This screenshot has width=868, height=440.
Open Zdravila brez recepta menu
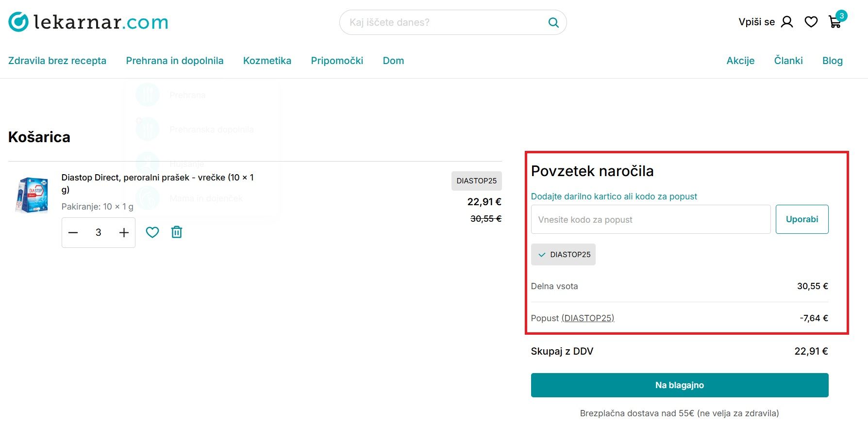57,61
